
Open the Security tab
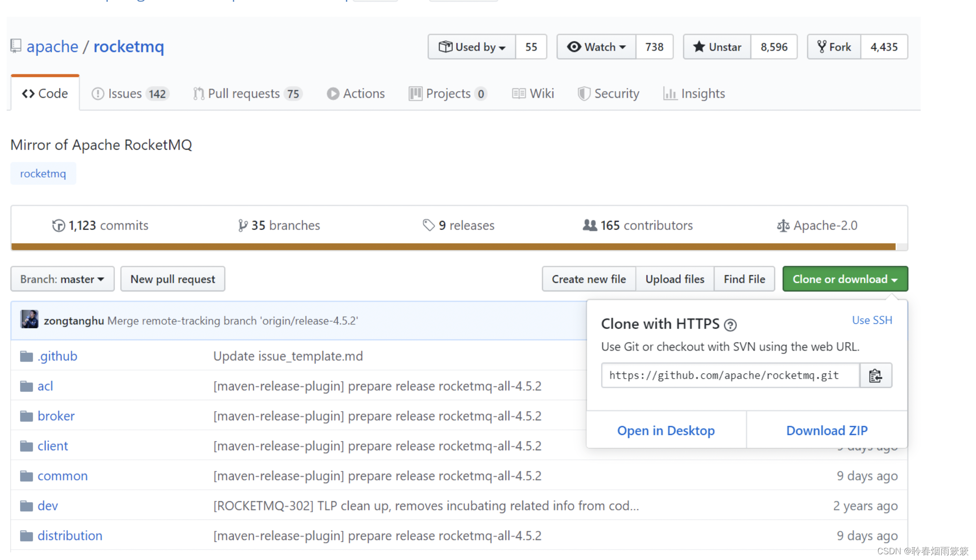[x=608, y=93]
